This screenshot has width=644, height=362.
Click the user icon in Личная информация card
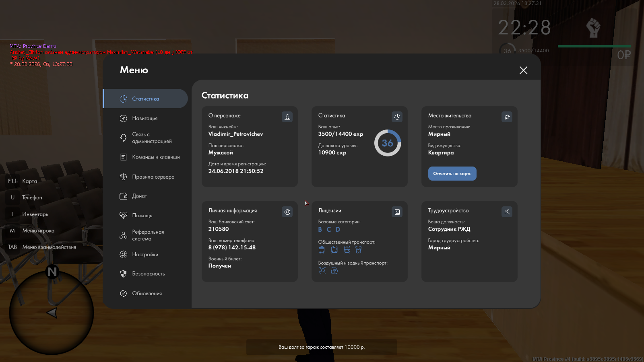tap(287, 212)
